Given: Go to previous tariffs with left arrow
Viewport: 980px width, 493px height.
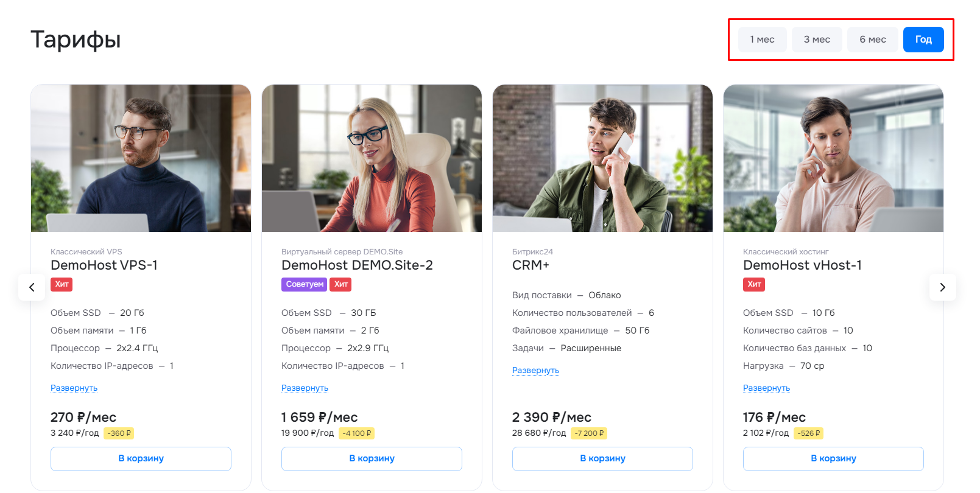Looking at the screenshot, I should [32, 287].
